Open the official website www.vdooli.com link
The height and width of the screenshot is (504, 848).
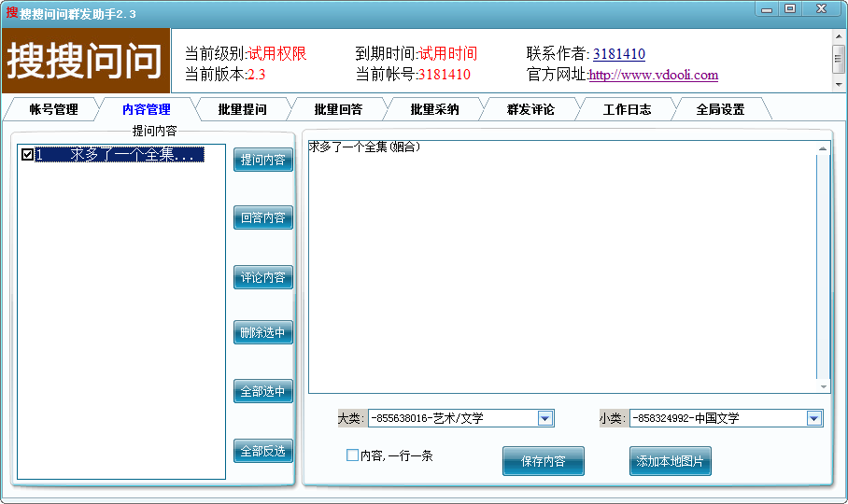[x=653, y=76]
